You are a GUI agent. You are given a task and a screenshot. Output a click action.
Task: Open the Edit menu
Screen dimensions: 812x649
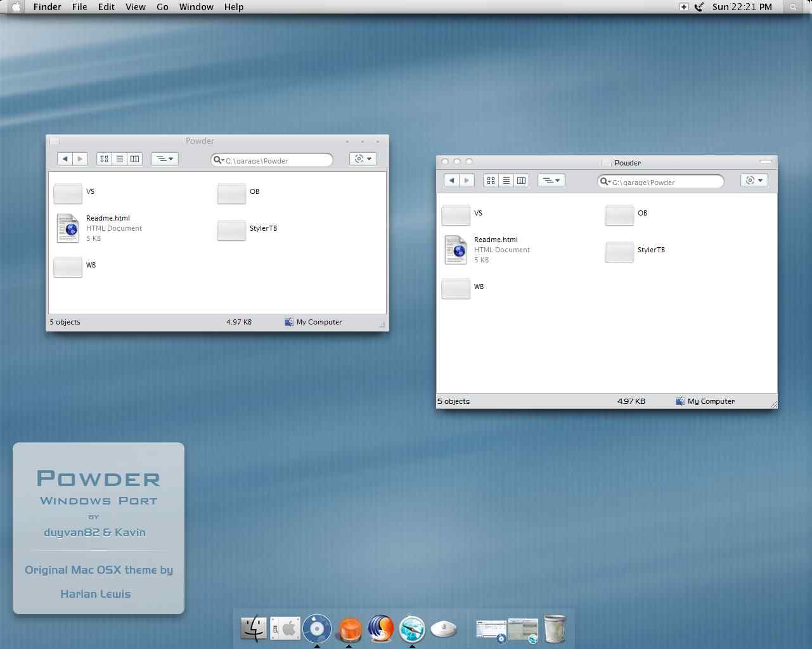pyautogui.click(x=106, y=7)
